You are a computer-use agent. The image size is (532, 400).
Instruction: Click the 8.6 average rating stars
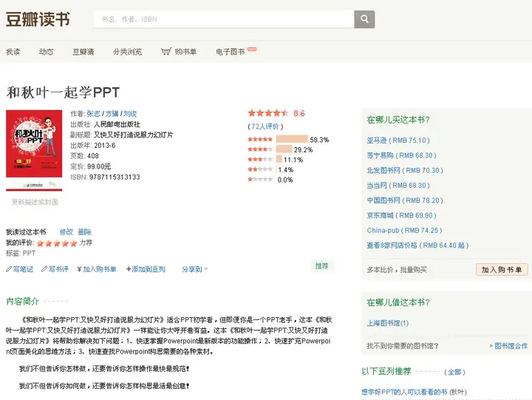[x=268, y=113]
